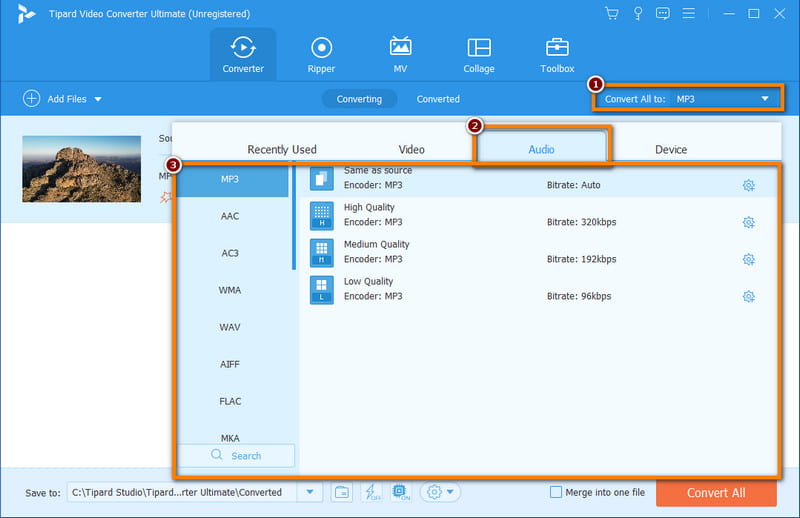The width and height of the screenshot is (800, 518).
Task: Click the Low Quality preset icon
Action: (321, 290)
